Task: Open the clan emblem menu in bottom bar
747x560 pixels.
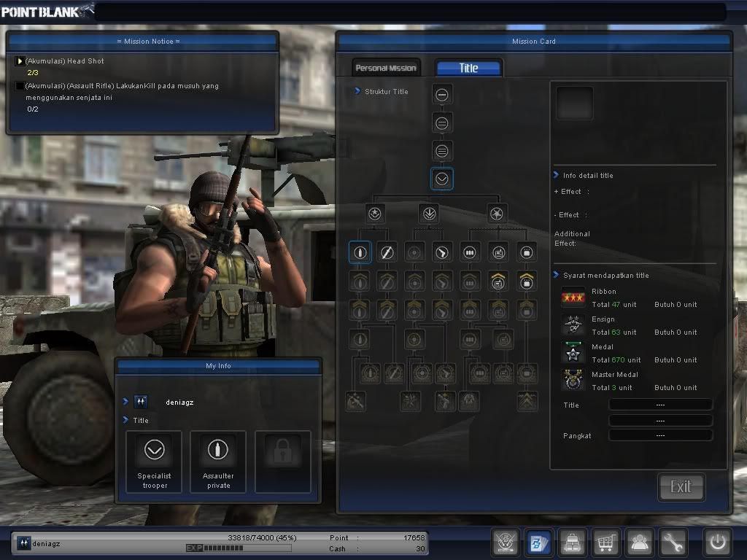Action: pos(505,542)
